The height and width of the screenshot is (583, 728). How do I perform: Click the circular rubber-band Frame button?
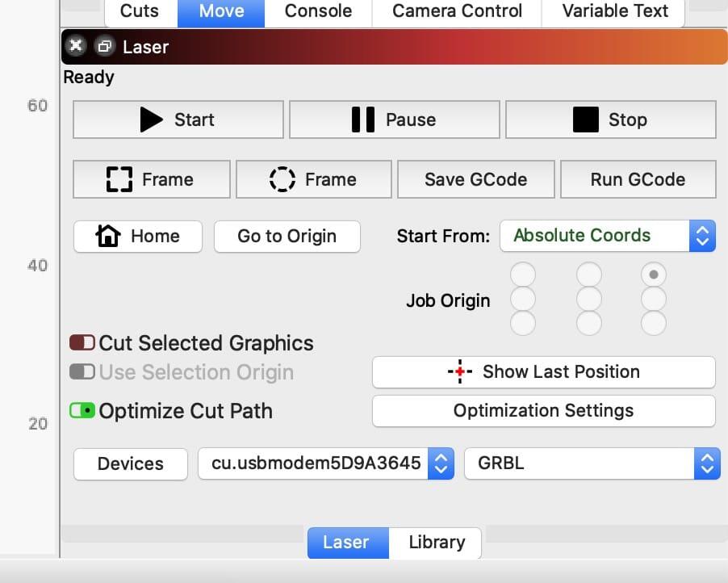tap(313, 179)
